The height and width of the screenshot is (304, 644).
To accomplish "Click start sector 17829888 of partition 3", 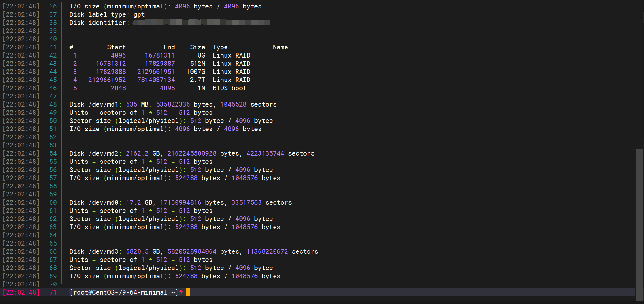I will click(x=111, y=72).
